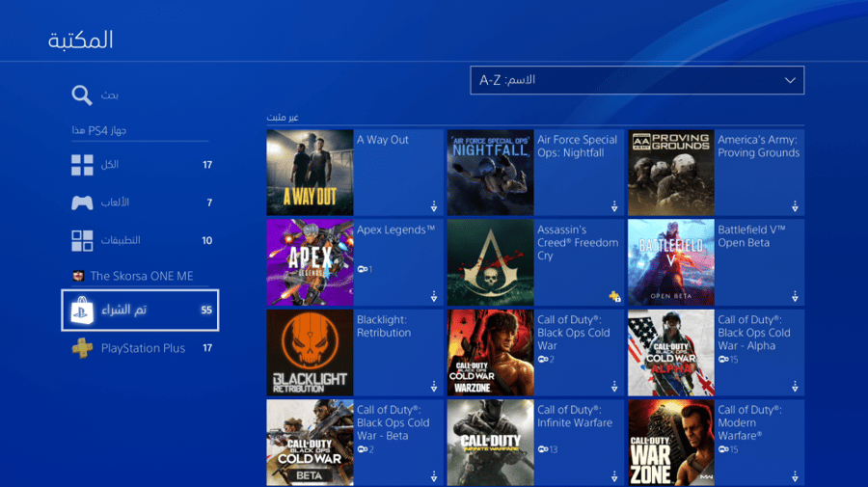868x487 pixels.
Task: Click download icon on Cold War Alpha tile
Action: click(x=795, y=387)
